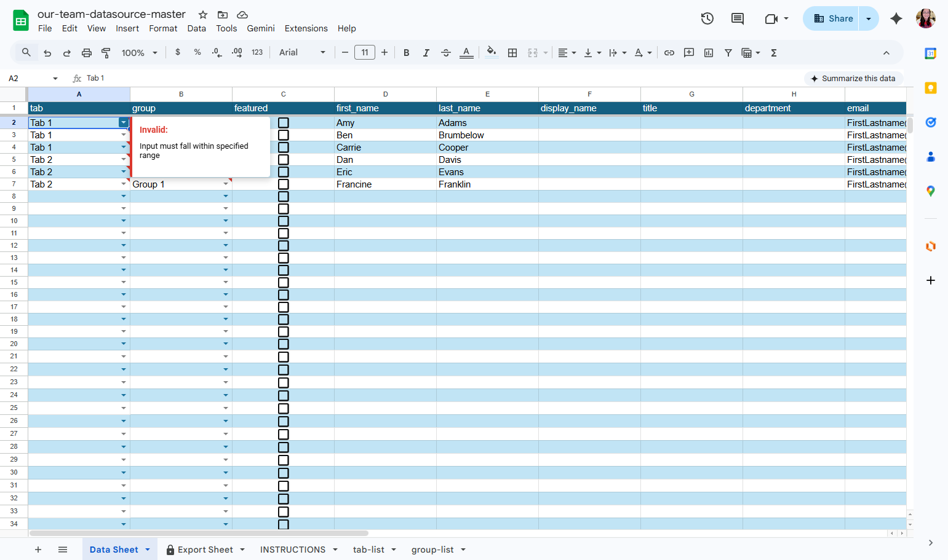
Task: Open the Arial font dropdown
Action: coord(302,53)
